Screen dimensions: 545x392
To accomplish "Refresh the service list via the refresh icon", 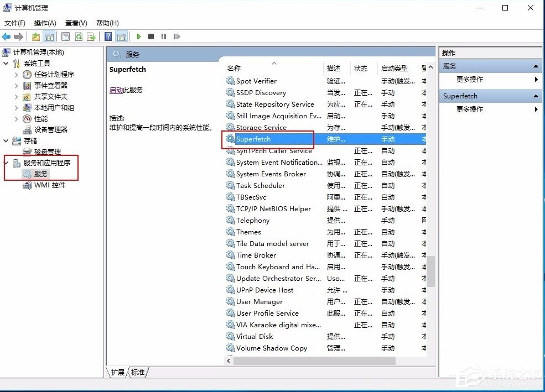I will click(78, 36).
